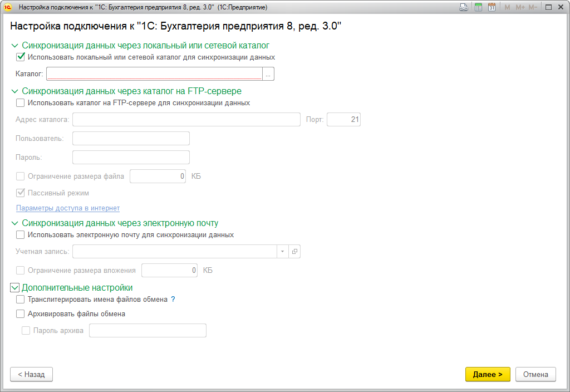
Task: Click the print icon in title bar
Action: click(463, 7)
